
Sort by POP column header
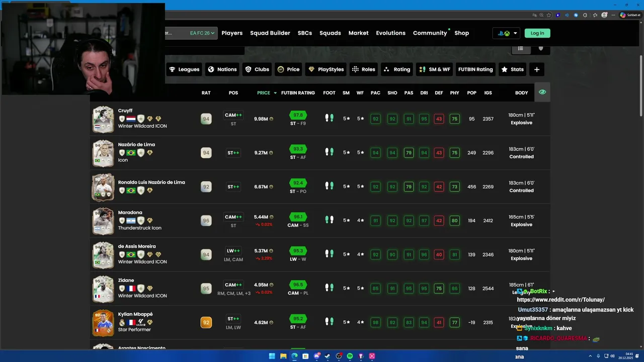tap(471, 93)
